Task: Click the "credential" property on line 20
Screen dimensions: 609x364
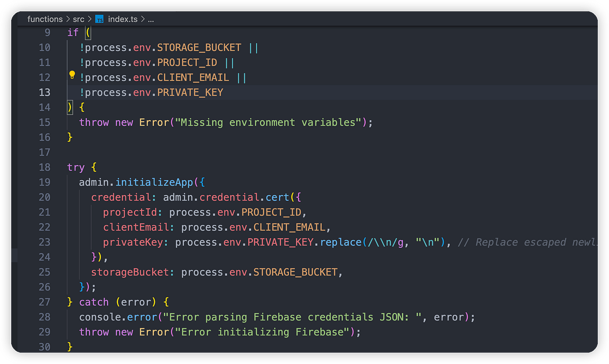Action: (120, 197)
